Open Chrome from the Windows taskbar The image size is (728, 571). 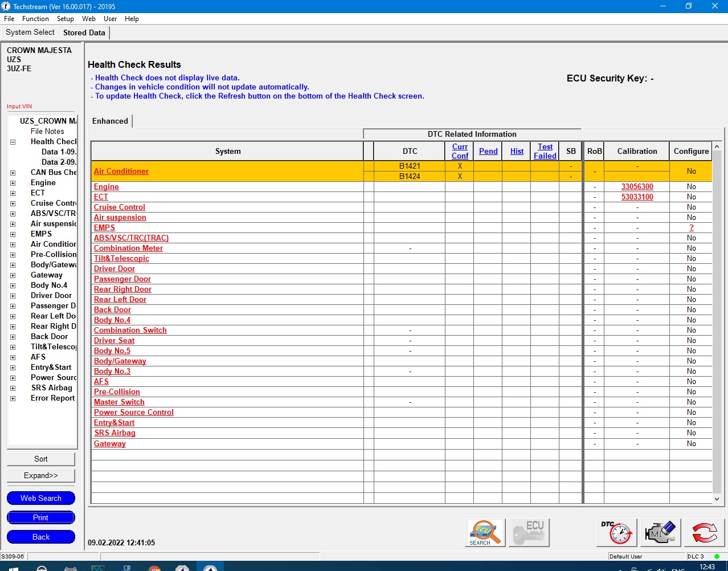point(154,568)
